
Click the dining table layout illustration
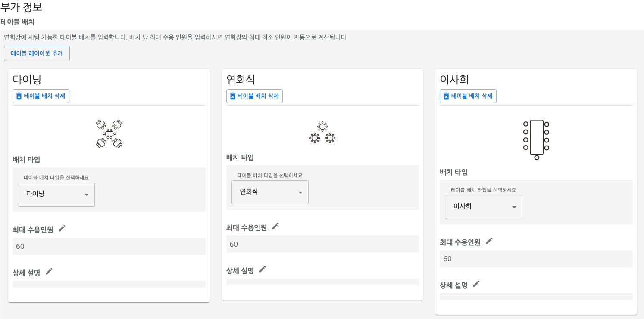pos(109,134)
